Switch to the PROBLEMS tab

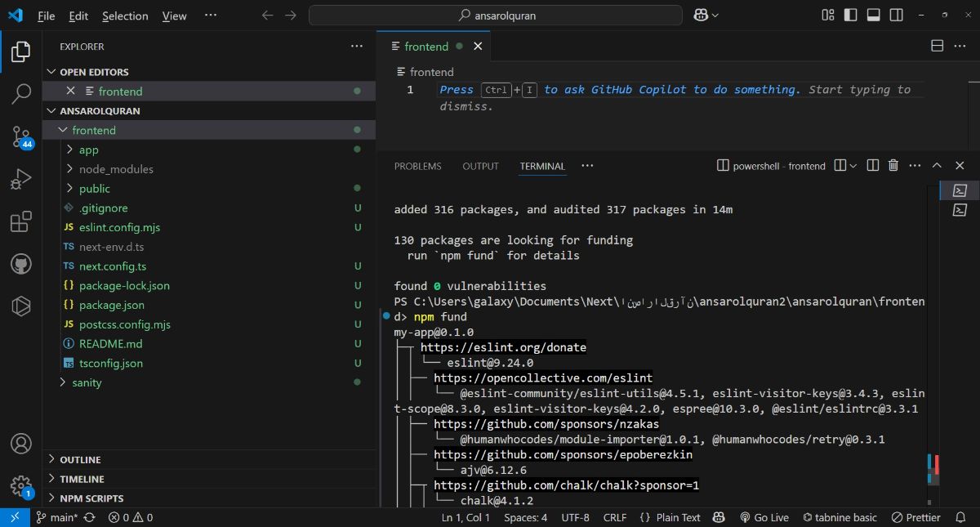[417, 166]
